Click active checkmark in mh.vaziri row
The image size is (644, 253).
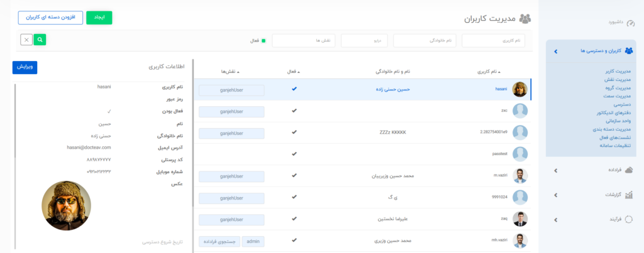coord(294,240)
